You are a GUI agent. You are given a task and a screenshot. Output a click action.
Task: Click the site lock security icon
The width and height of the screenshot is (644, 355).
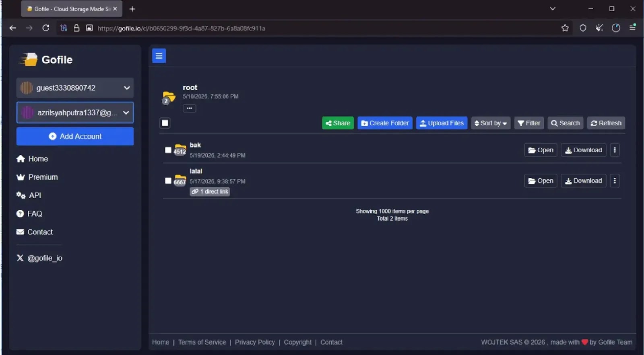(x=76, y=28)
